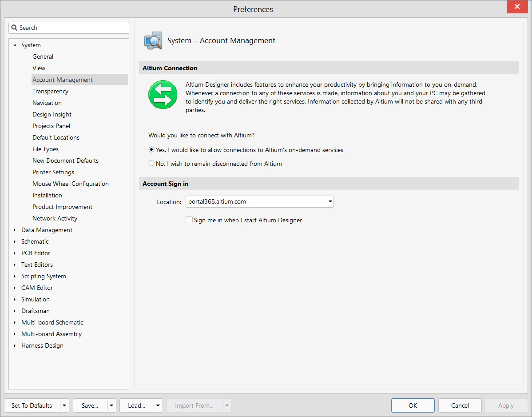Expand the Data Management node

(x=15, y=230)
